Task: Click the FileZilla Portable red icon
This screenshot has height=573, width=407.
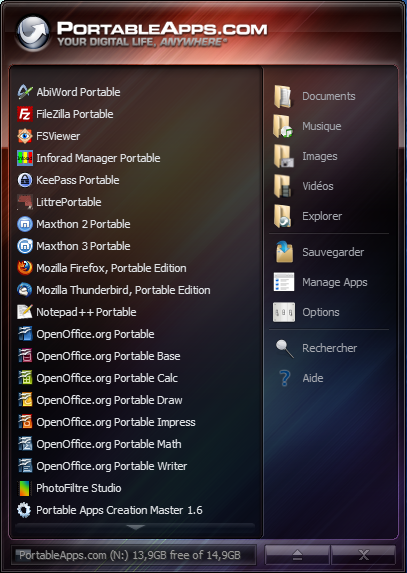Action: coord(25,114)
